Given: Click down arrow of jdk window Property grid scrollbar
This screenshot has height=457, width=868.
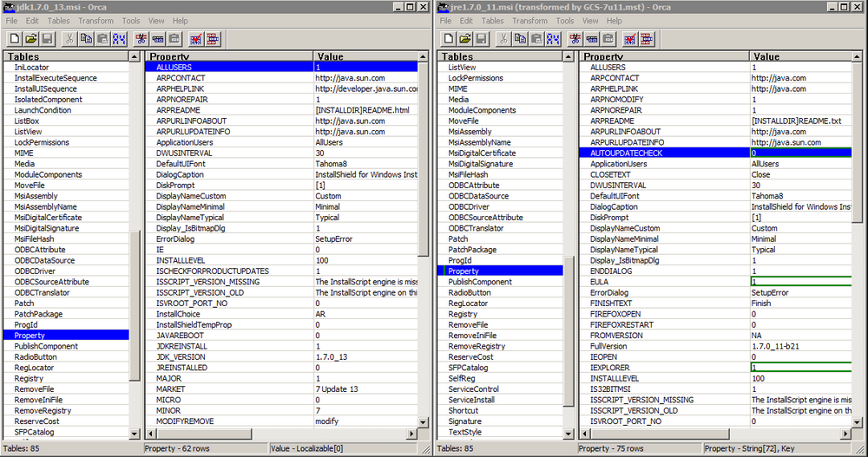Looking at the screenshot, I should [423, 422].
